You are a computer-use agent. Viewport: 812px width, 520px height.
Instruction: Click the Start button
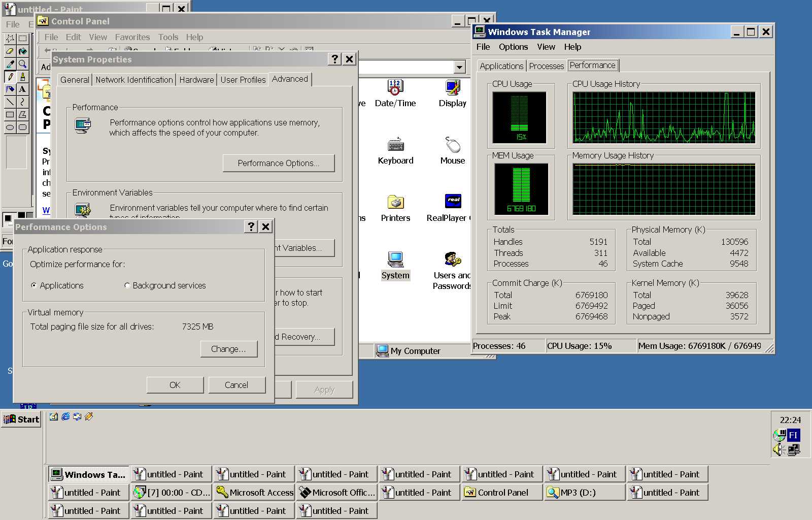tap(21, 419)
